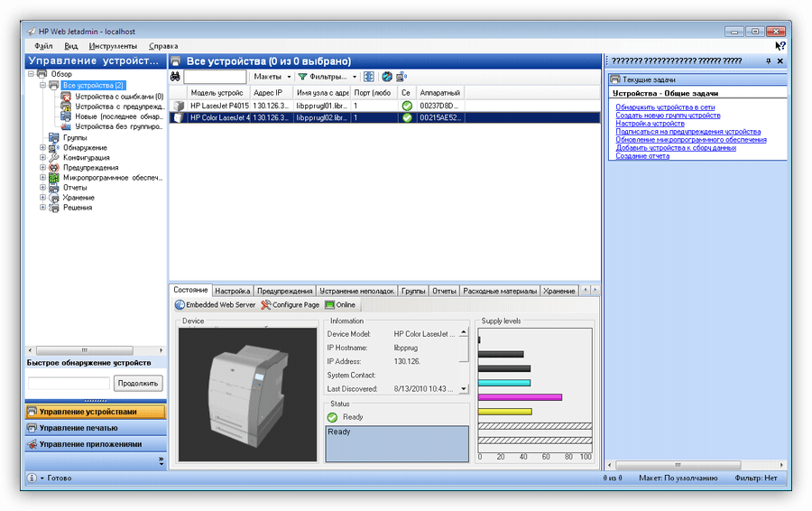Expand the 'Отчеты' tree node
This screenshot has width=812, height=511.
tap(42, 188)
